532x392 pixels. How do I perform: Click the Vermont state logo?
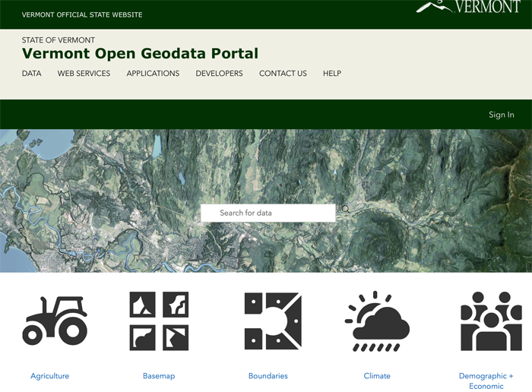point(468,6)
